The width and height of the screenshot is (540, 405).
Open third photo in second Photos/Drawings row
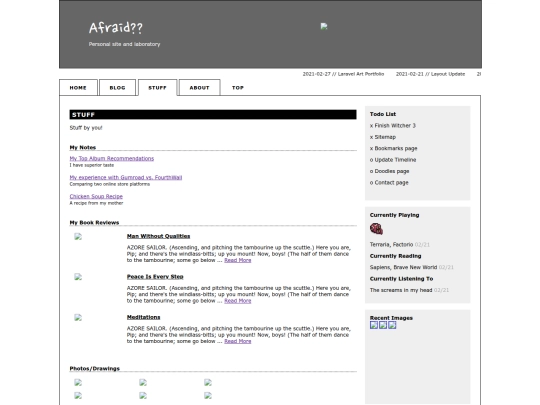coord(208,396)
